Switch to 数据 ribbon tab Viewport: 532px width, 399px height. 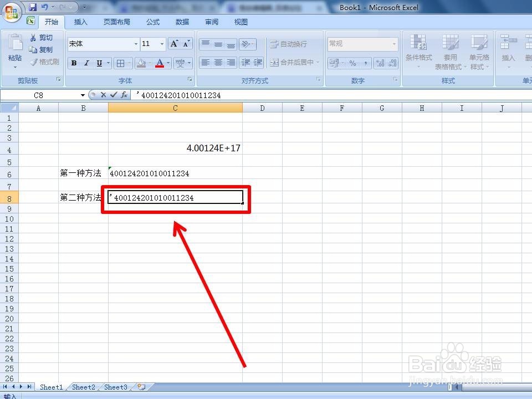[x=182, y=22]
